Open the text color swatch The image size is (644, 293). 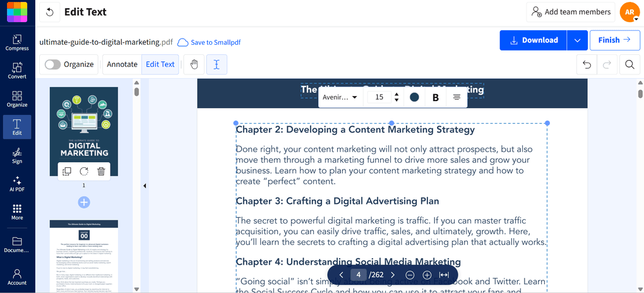(x=414, y=97)
